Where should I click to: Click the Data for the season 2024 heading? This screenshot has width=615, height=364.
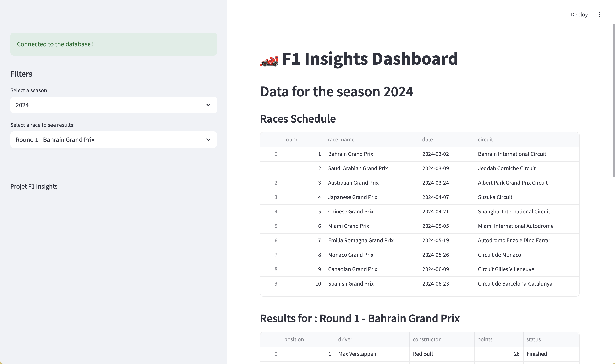point(337,91)
